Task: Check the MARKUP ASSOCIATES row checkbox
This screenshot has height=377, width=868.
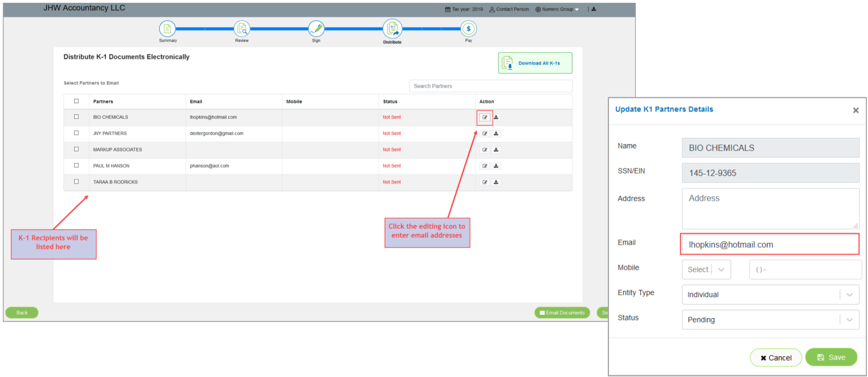Action: pyautogui.click(x=76, y=149)
